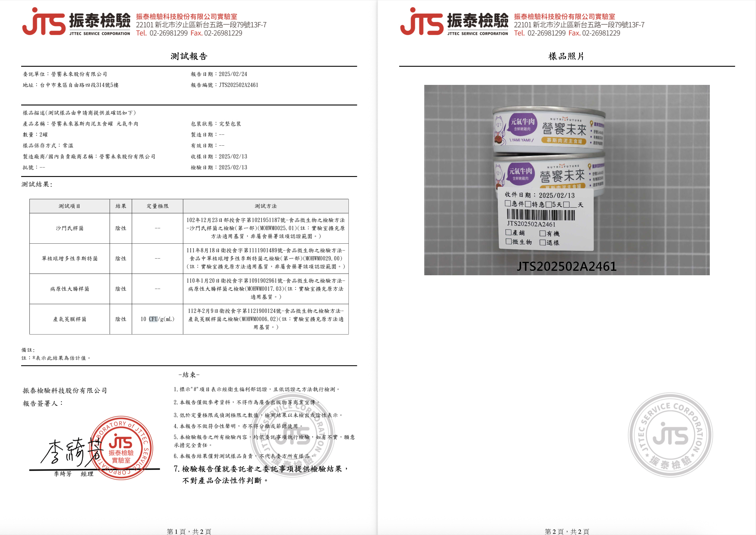Click the 備註 remarks label
756x535 pixels.
(28, 350)
